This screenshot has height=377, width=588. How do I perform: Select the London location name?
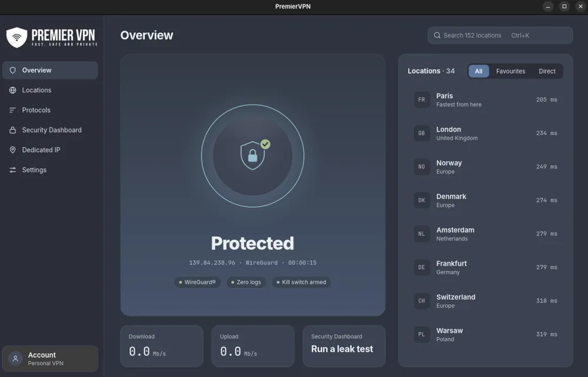click(449, 130)
